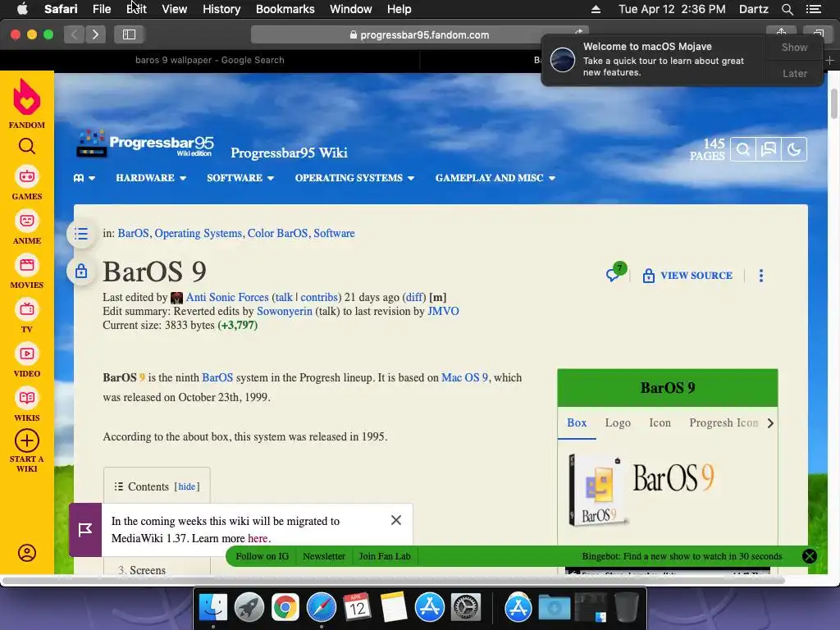Viewport: 840px width, 630px height.
Task: Open the Safari History menu
Action: pos(221,9)
